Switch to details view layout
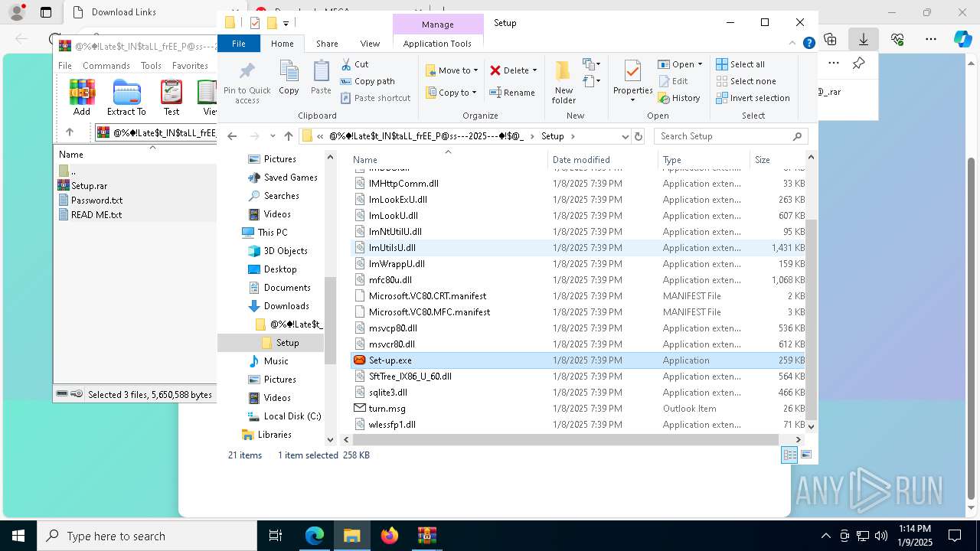The width and height of the screenshot is (980, 551). (x=789, y=455)
